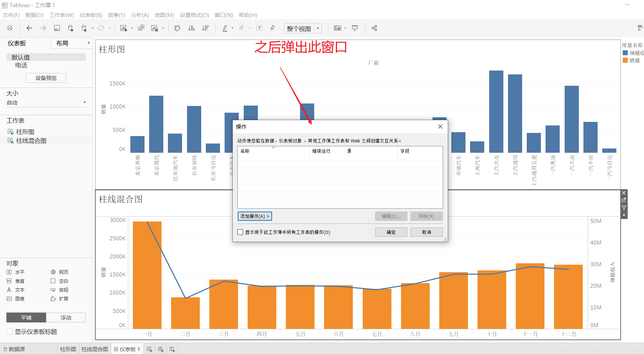Expand the new worksheet dropdown arrow
644x354 pixels.
132,28
